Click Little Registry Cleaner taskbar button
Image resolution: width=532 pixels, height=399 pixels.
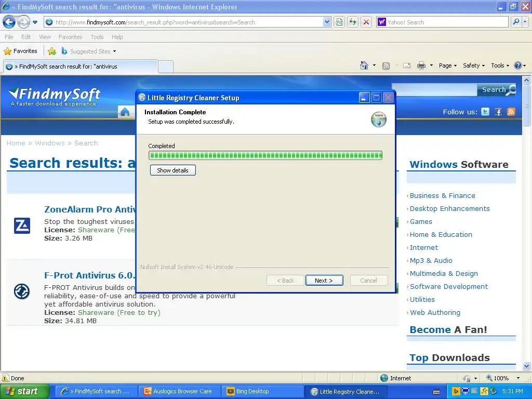click(x=345, y=392)
